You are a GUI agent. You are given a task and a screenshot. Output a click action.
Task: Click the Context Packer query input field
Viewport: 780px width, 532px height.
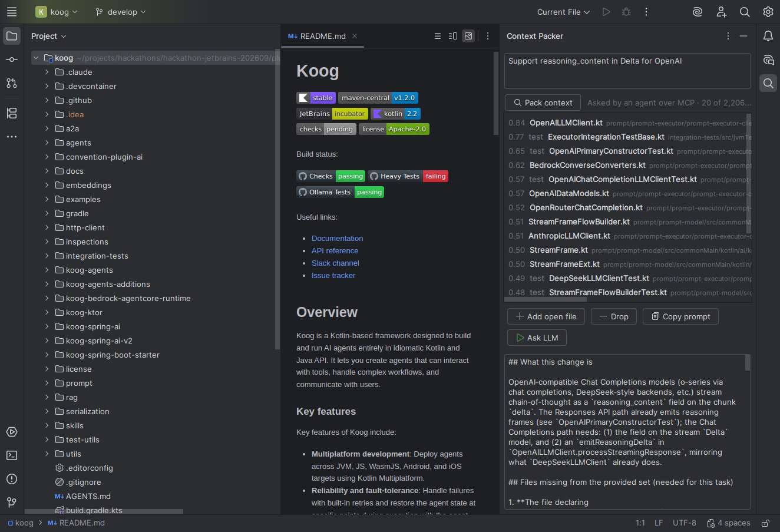coord(628,71)
